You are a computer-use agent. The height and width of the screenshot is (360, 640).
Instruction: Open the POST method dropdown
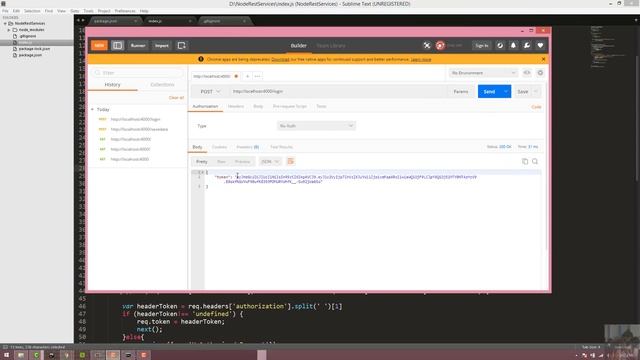210,91
